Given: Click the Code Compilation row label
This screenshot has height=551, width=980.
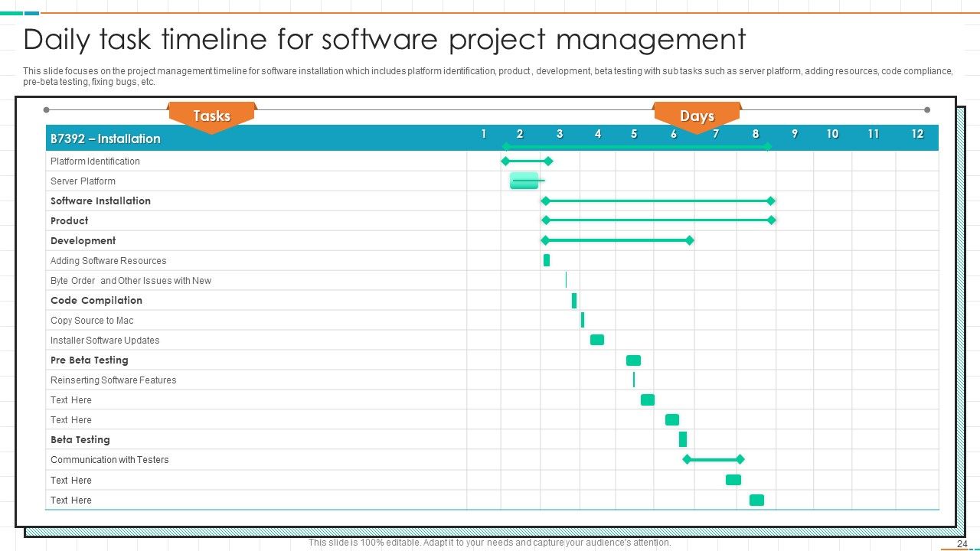Looking at the screenshot, I should pyautogui.click(x=96, y=300).
